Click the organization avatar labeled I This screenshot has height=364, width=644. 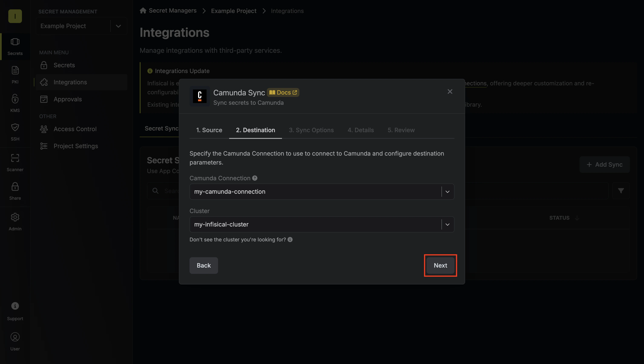coord(15,16)
